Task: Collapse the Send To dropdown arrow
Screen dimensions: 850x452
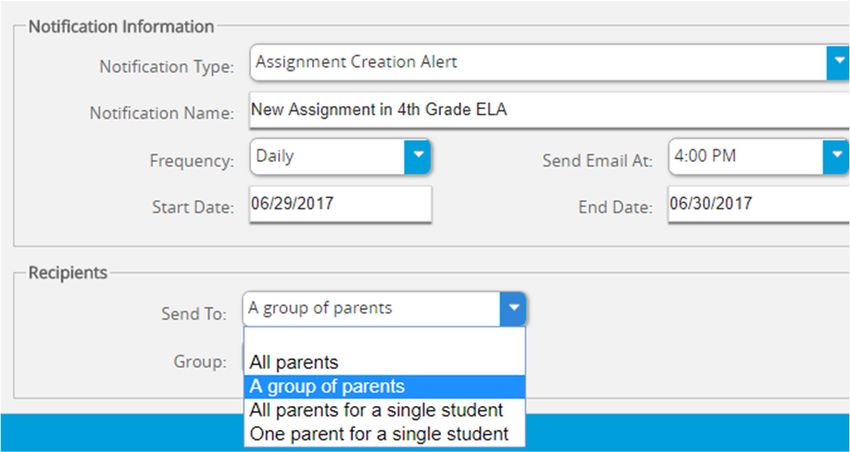Action: point(513,308)
